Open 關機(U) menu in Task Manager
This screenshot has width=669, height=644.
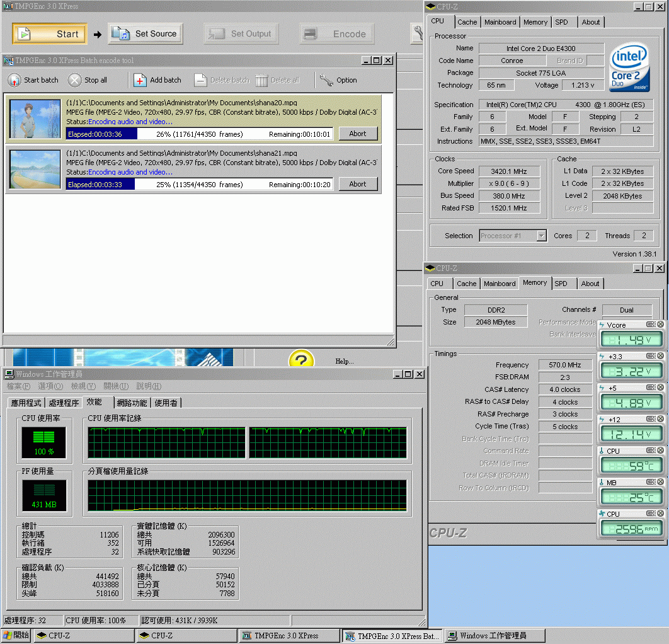click(116, 386)
